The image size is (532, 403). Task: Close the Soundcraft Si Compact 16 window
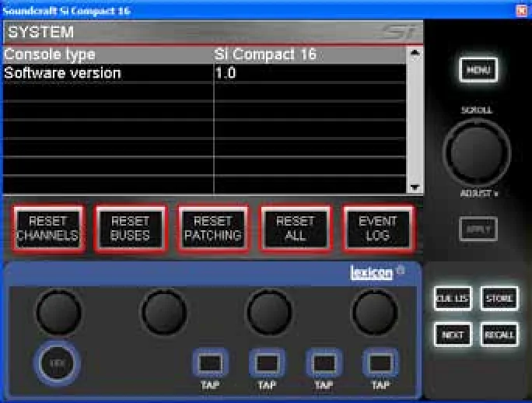pos(522,11)
